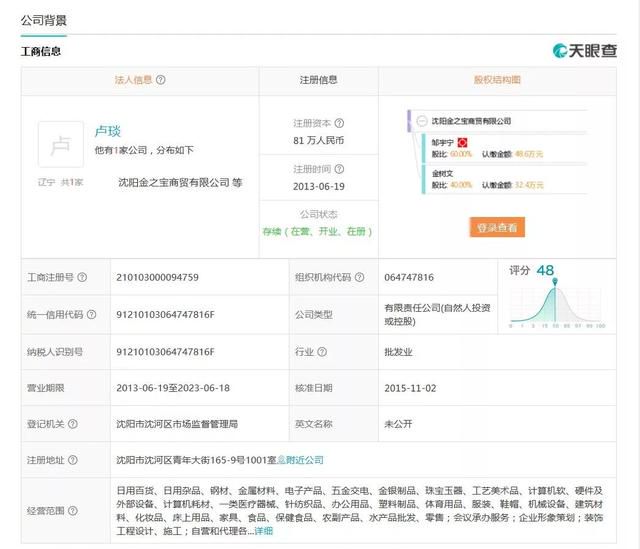Screen dimensions: 640x549
Task: Click help icon beside 经营范围
Action: tap(73, 511)
